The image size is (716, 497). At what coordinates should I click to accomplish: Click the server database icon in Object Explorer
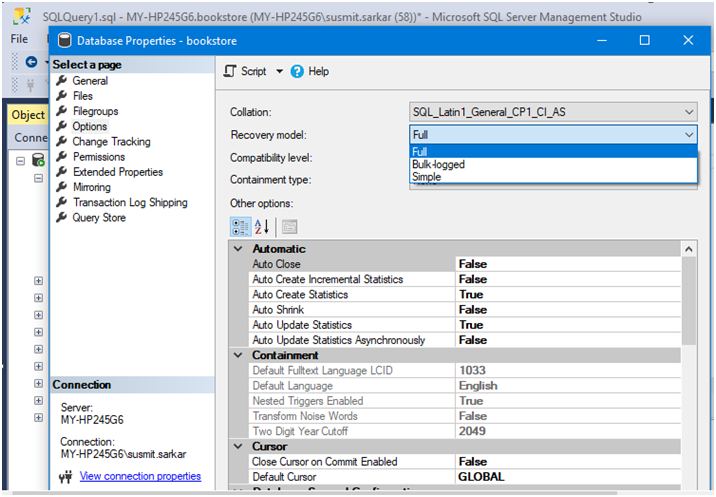click(x=38, y=160)
